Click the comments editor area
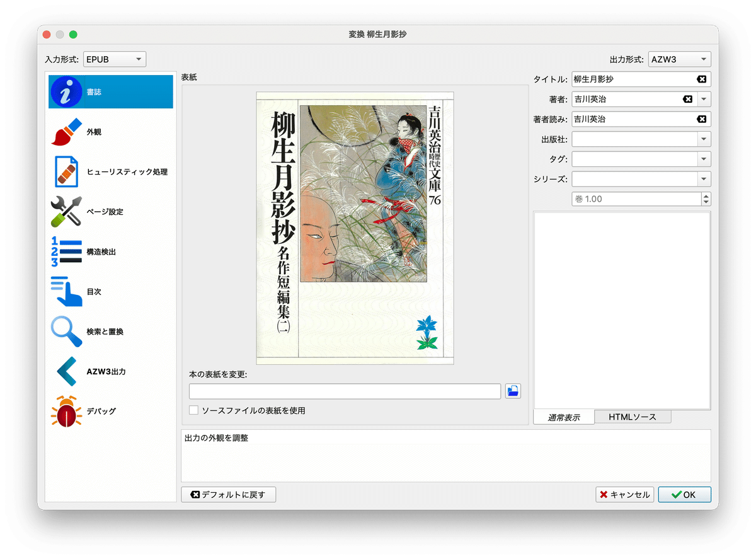 click(622, 310)
